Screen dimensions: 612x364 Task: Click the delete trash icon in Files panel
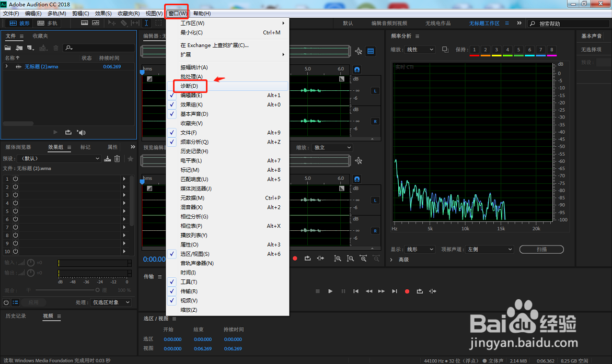(56, 48)
